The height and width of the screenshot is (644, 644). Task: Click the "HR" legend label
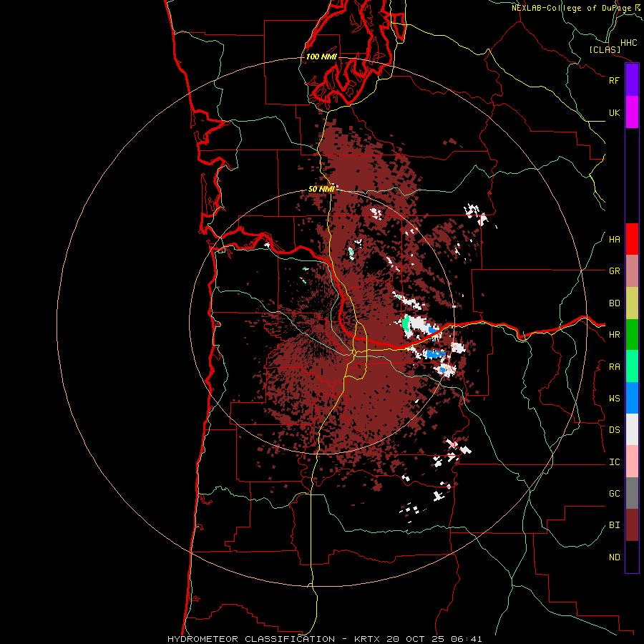pos(614,335)
